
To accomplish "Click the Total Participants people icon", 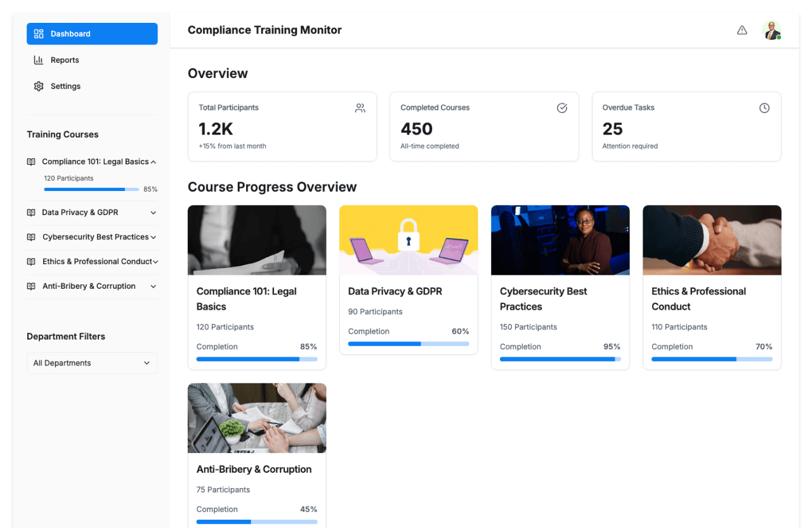I will coord(360,108).
